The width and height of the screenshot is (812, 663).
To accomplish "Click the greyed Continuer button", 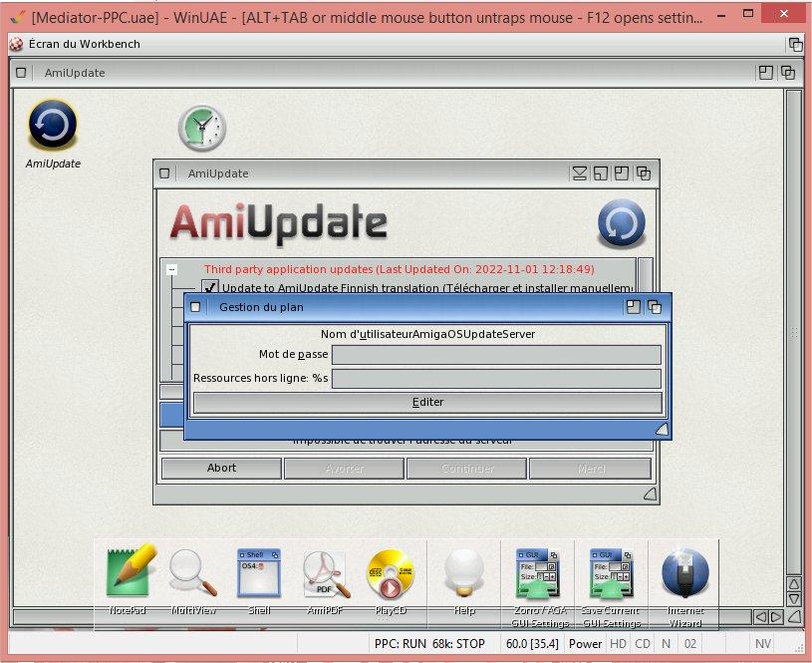I will pos(467,469).
